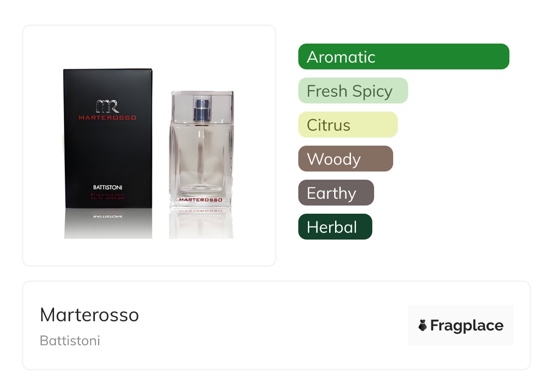Select the Fresh Spicy accord tag
The width and height of the screenshot is (553, 392).
pos(353,91)
